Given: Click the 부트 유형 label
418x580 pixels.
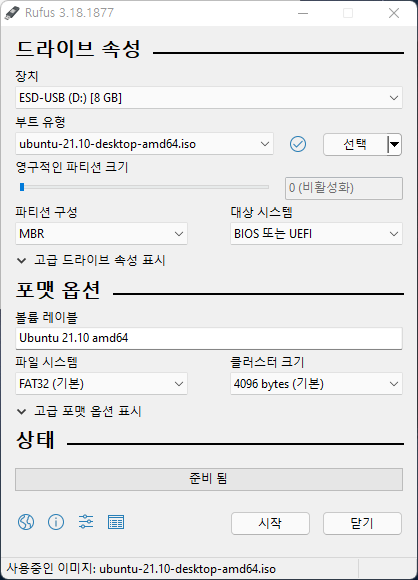Looking at the screenshot, I should pos(40,122).
